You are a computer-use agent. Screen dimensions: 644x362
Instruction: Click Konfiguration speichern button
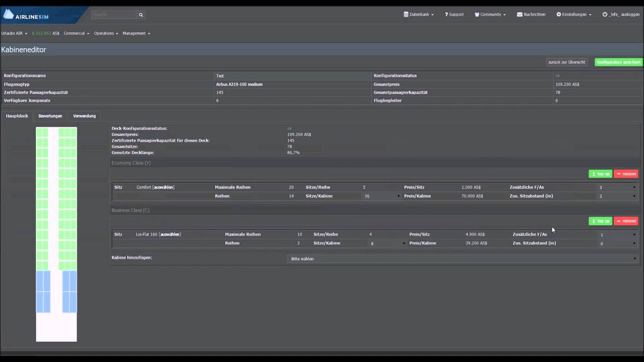coord(618,62)
